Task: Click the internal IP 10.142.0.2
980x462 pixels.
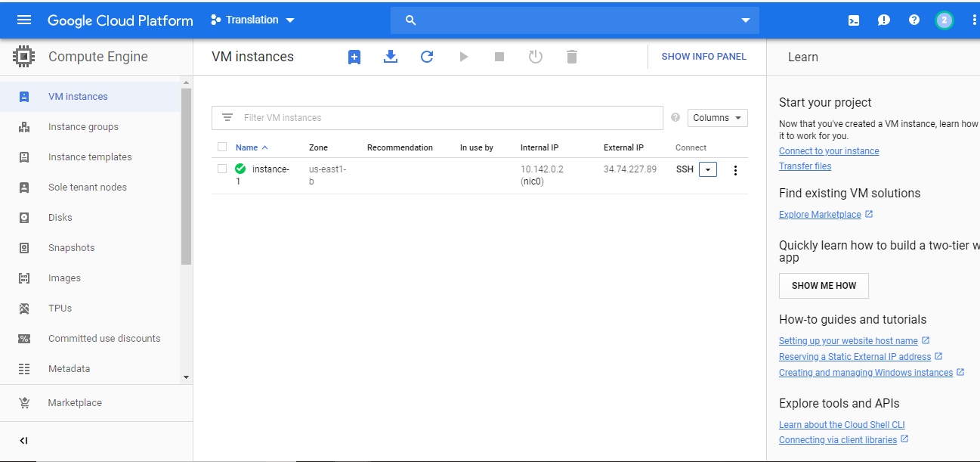Action: point(542,169)
